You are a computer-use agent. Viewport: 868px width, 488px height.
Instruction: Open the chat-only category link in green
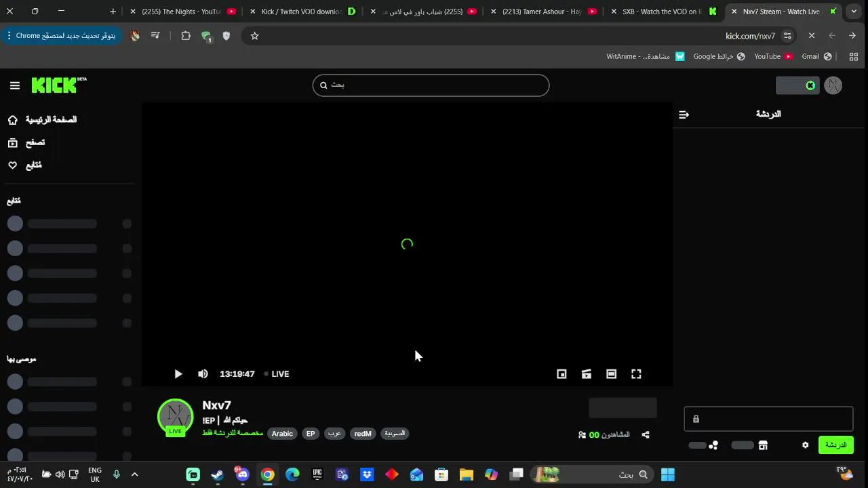coord(233,433)
